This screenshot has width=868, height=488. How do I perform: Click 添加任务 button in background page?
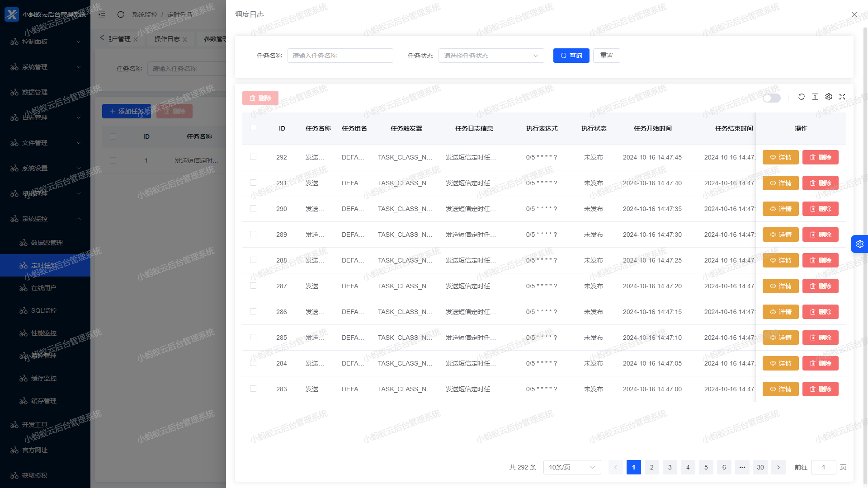coord(127,111)
